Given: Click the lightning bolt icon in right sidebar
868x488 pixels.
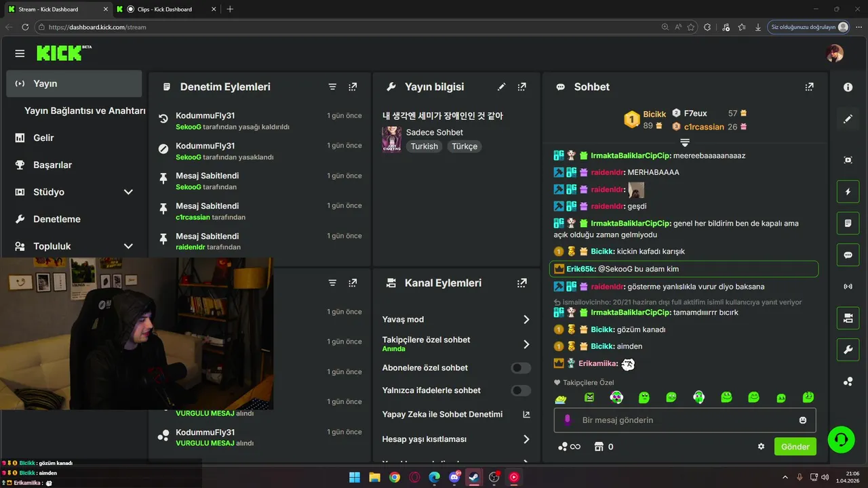Looking at the screenshot, I should click(x=848, y=192).
